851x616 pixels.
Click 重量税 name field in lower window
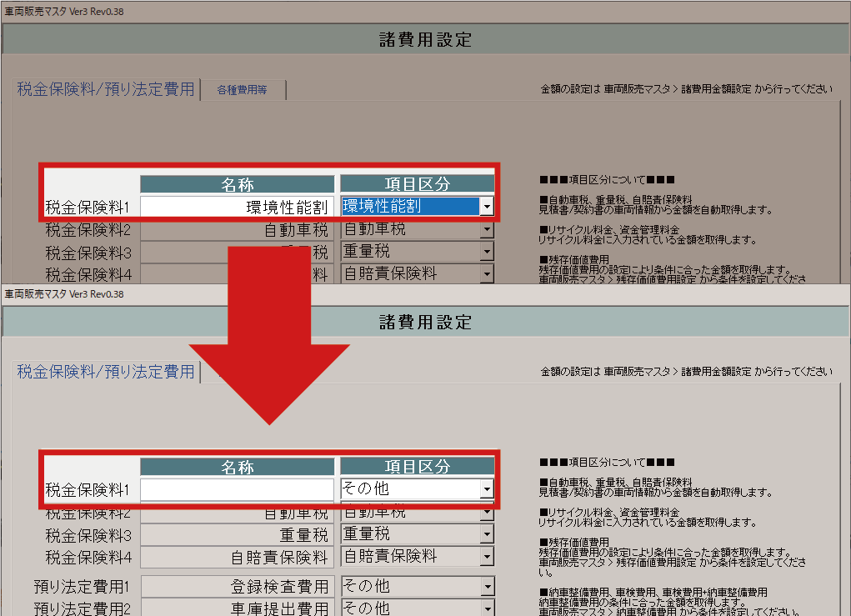click(237, 534)
